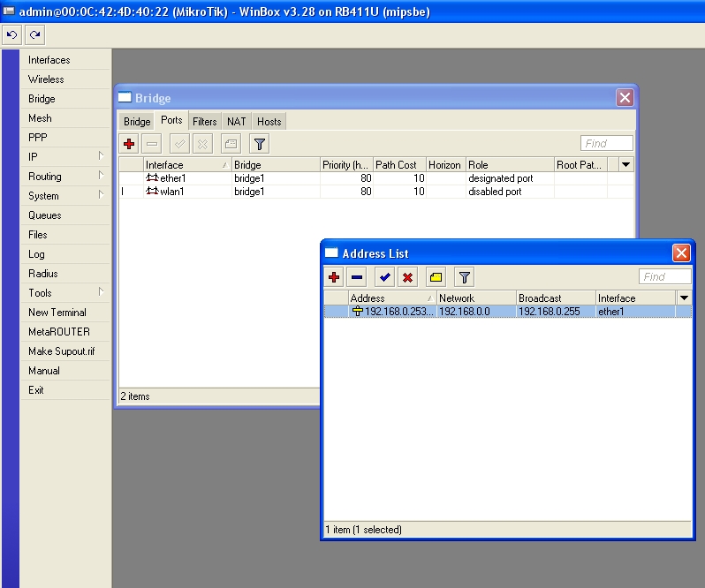Screen dimensions: 705x588
Task: Close the Address List window
Action: 681,253
